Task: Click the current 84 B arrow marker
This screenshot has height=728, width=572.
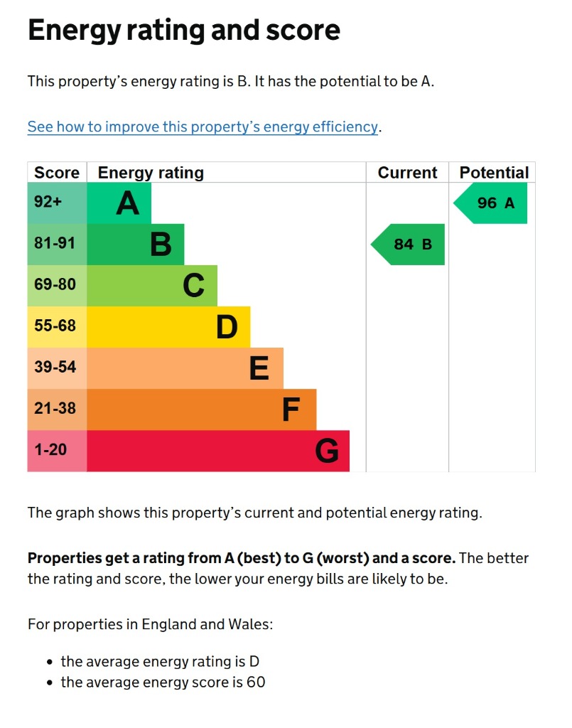Action: (x=410, y=245)
